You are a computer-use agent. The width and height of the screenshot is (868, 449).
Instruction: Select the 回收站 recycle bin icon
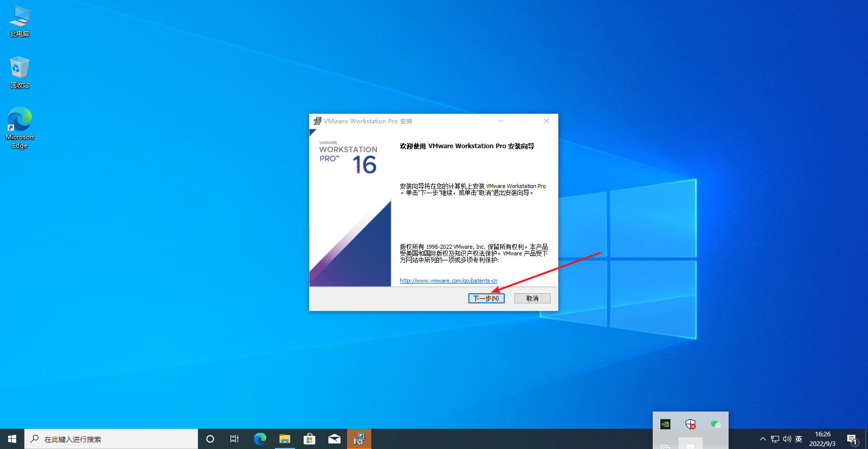tap(20, 73)
